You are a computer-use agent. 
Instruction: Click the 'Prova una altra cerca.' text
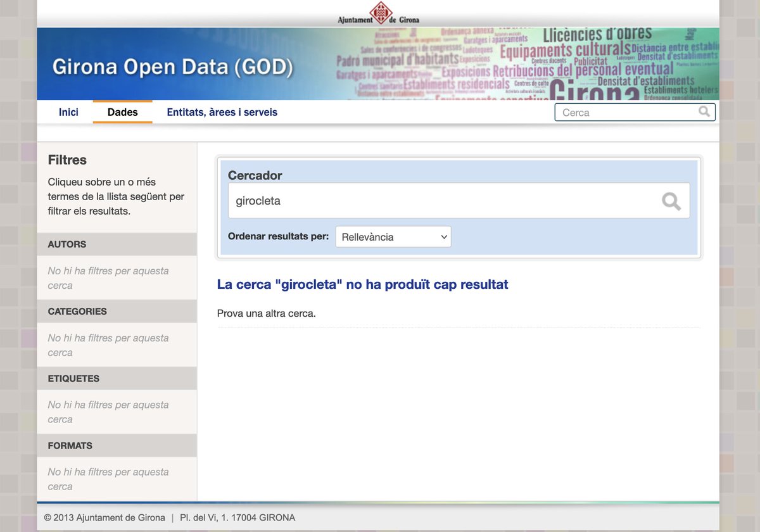267,313
